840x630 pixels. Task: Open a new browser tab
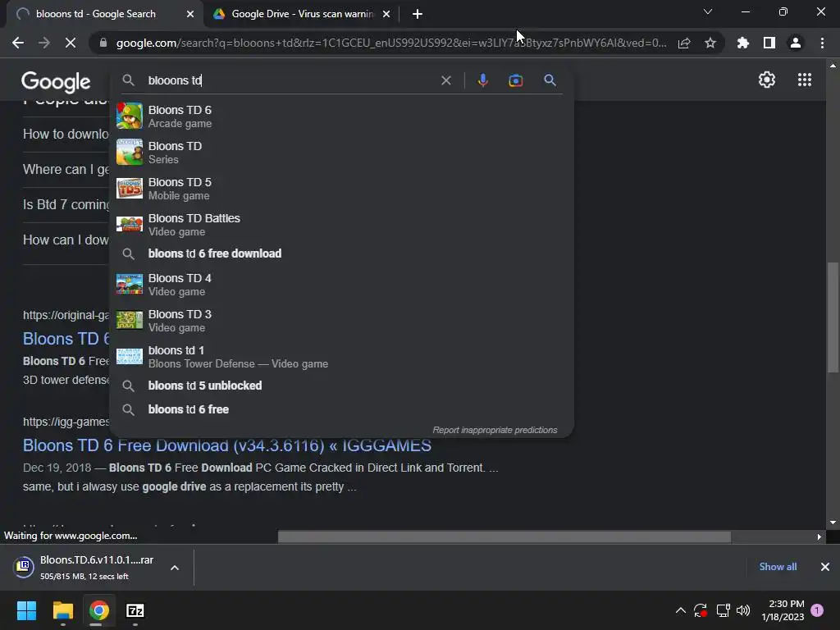coord(418,14)
